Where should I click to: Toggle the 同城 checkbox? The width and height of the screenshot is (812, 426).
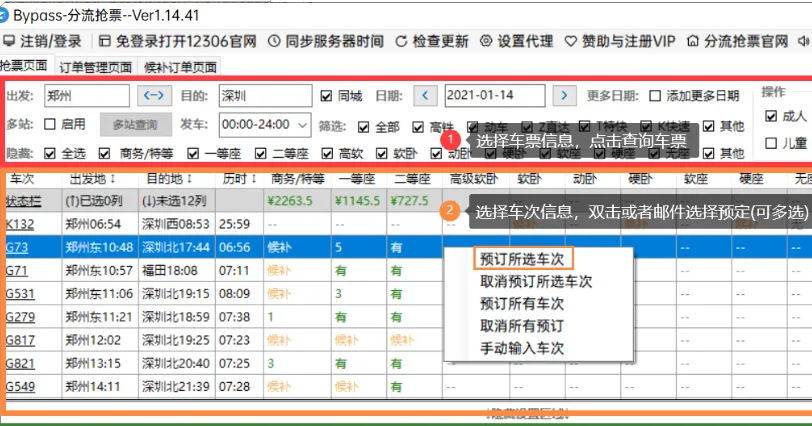(326, 96)
